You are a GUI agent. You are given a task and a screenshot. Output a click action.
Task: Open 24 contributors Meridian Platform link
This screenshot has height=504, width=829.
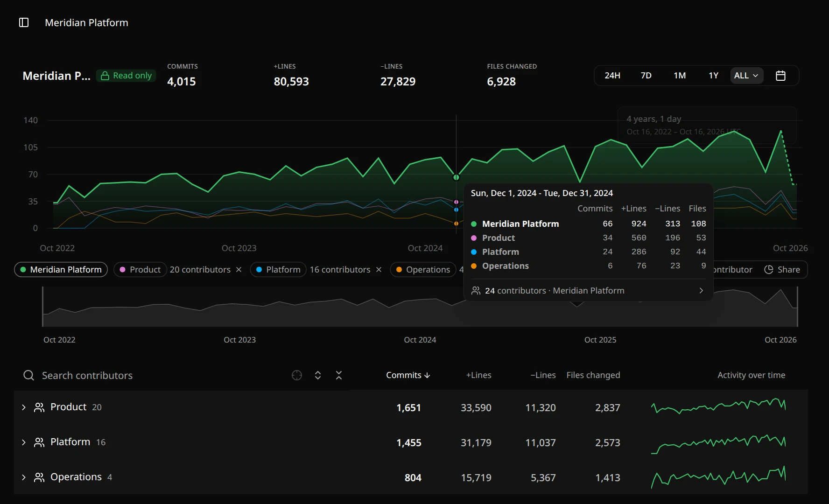[588, 291]
